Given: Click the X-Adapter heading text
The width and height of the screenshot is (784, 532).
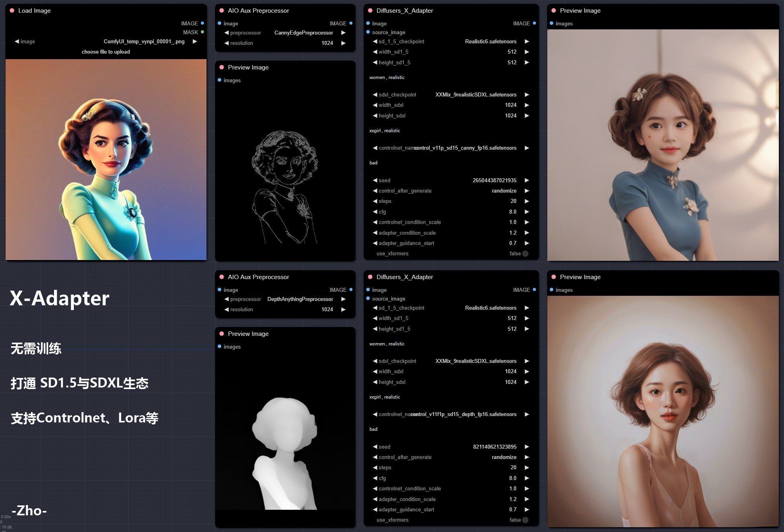Looking at the screenshot, I should (x=60, y=298).
